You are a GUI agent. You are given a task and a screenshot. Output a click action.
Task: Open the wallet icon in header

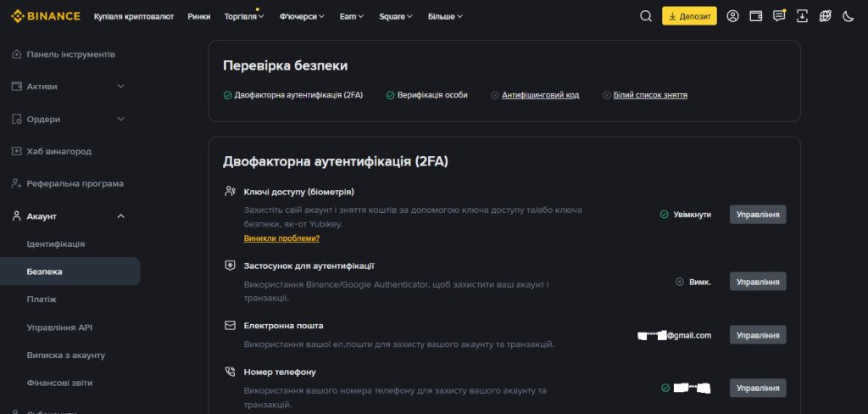point(755,16)
